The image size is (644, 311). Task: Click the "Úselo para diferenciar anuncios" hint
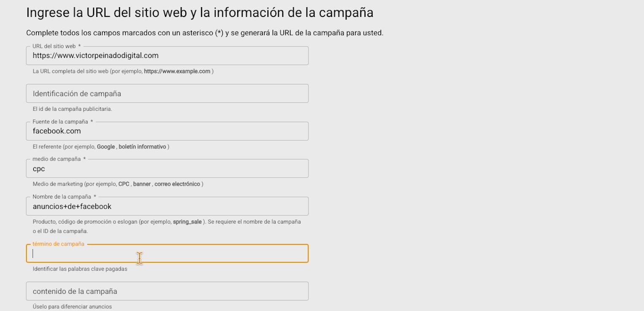[72, 306]
